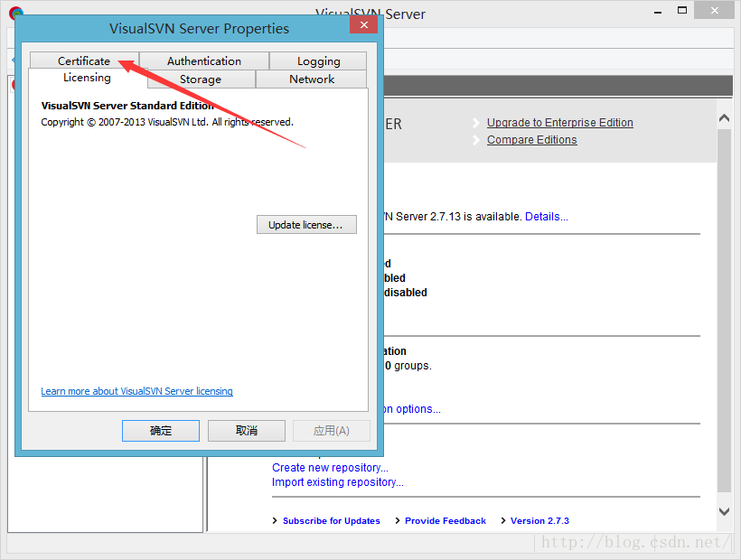Close the VisualSVN Server main window
The height and width of the screenshot is (560, 741).
point(714,11)
